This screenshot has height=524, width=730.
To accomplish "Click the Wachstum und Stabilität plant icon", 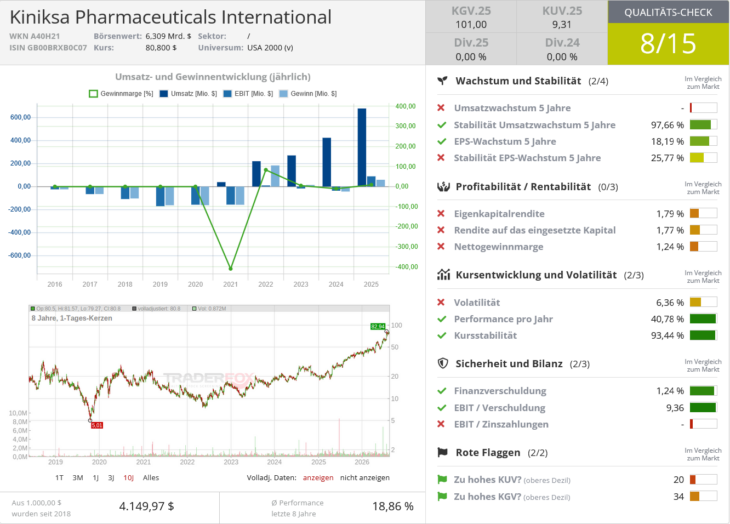I will (442, 81).
